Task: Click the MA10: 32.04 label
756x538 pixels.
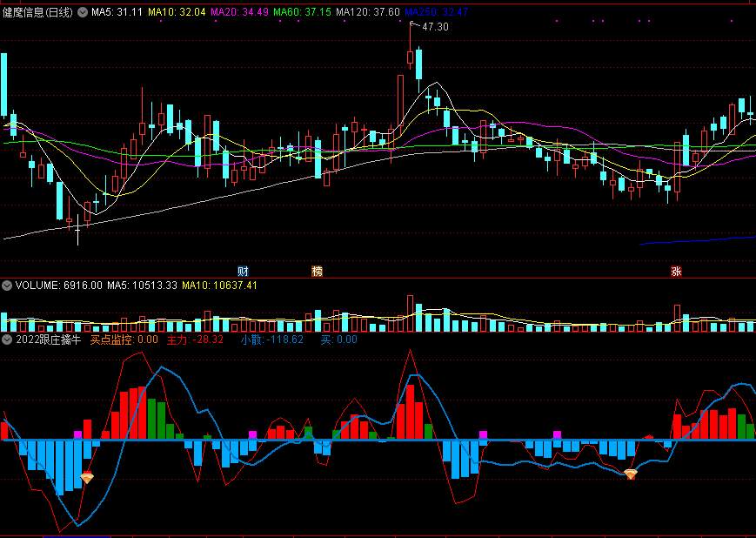Action: tap(177, 12)
